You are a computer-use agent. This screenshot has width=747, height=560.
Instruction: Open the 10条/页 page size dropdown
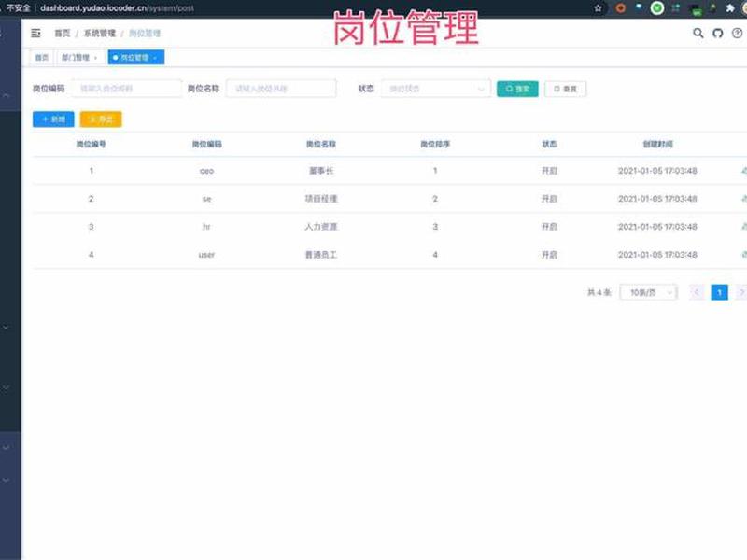pos(648,292)
